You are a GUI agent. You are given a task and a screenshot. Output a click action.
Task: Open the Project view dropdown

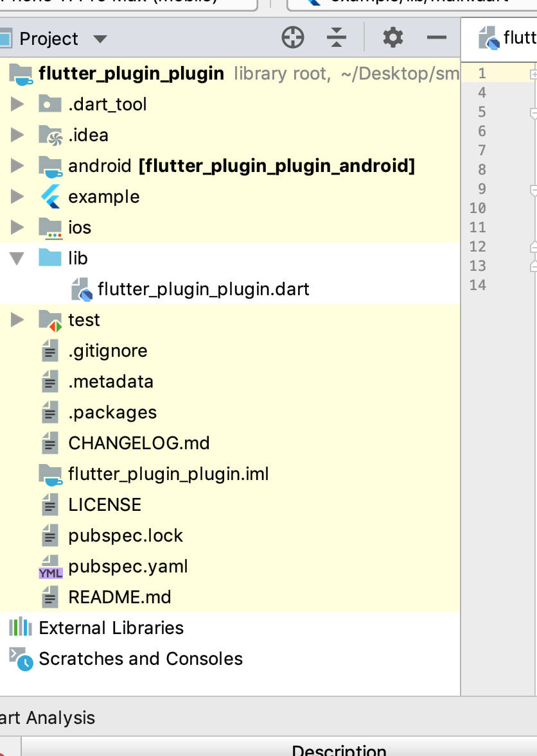pyautogui.click(x=100, y=39)
